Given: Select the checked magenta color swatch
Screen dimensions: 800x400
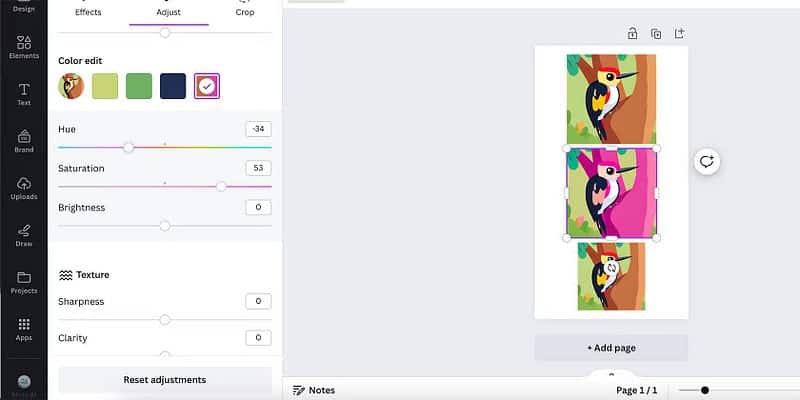Looking at the screenshot, I should coord(207,86).
